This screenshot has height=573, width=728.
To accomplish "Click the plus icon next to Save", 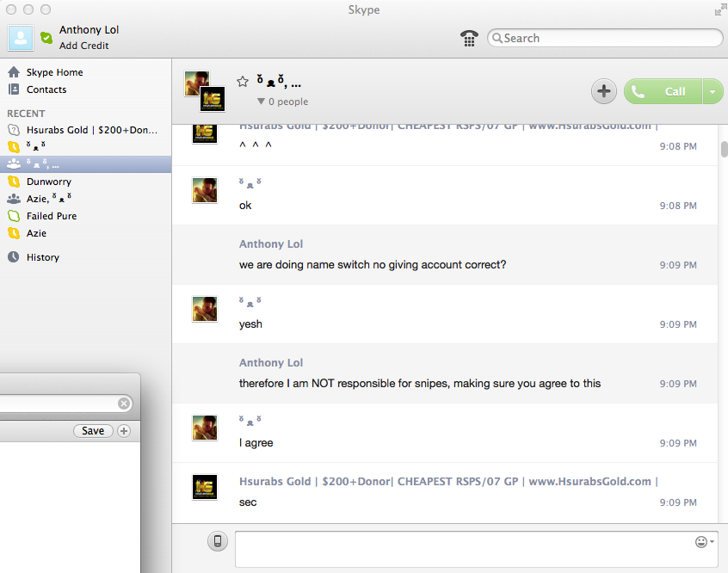I will [124, 431].
